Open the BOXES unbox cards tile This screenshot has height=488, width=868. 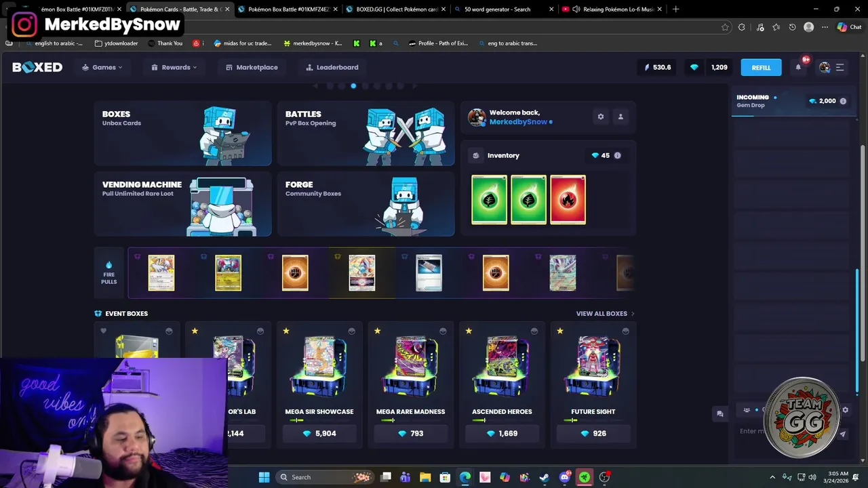[183, 134]
